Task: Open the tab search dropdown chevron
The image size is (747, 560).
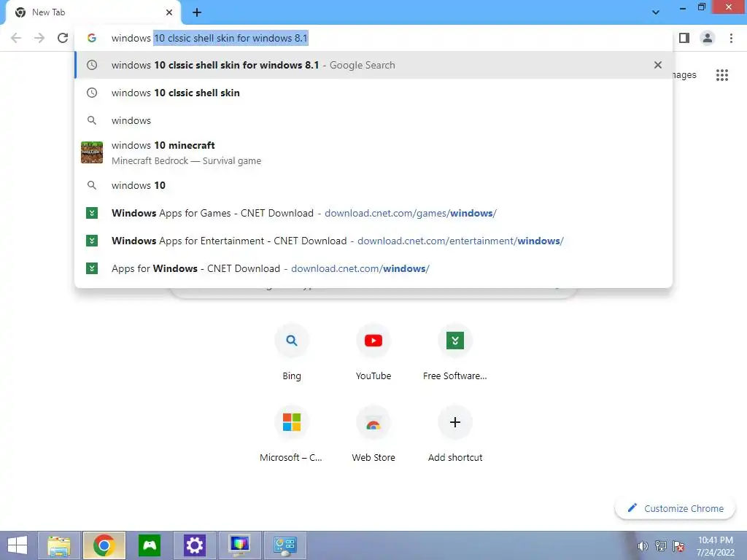Action: tap(656, 12)
